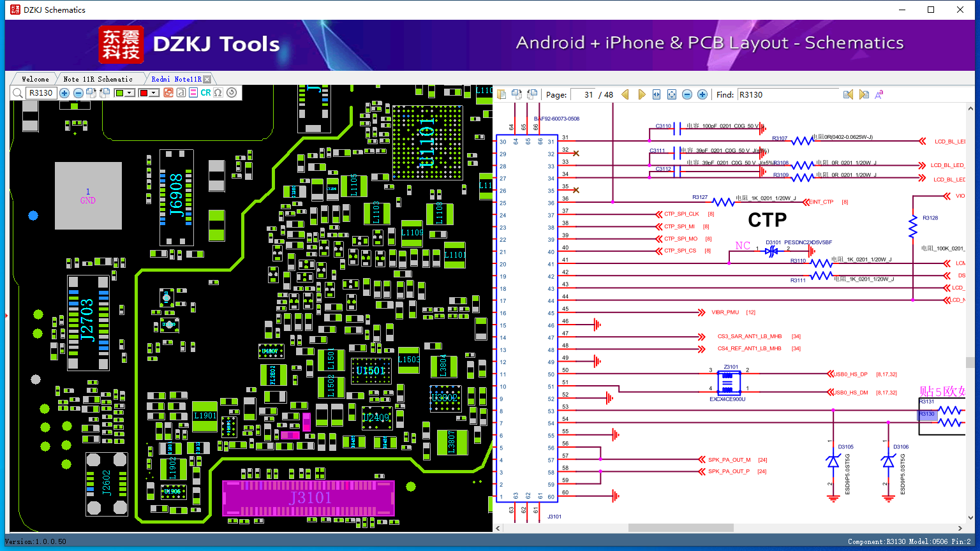Screen dimensions: 980x551
Task: Click the schematic page number field
Action: point(583,94)
